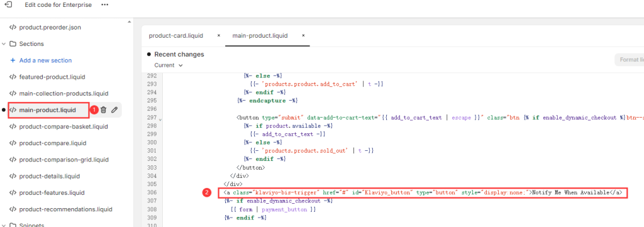Add a new section link
Screen dimensions: 644x227
point(45,60)
